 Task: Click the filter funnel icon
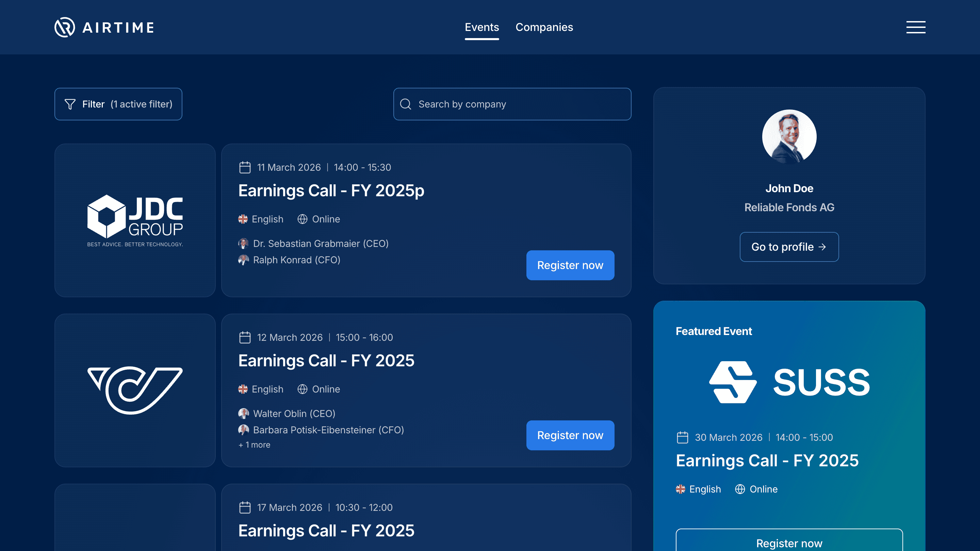[70, 104]
